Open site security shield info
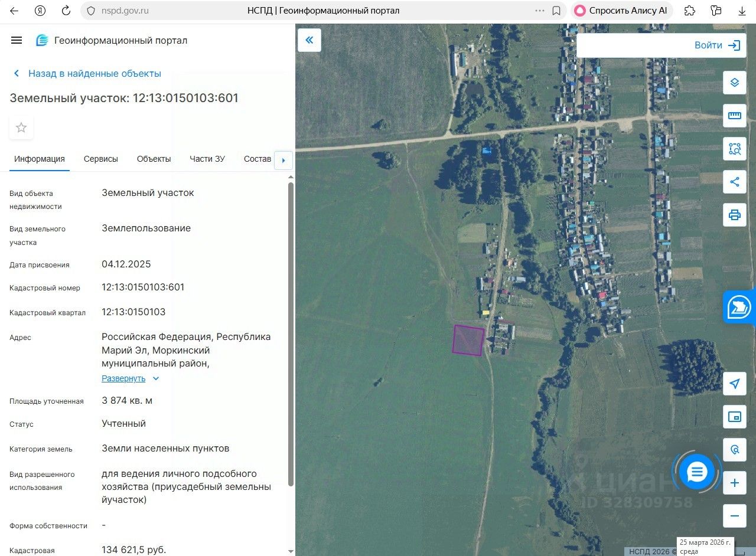The width and height of the screenshot is (756, 556). click(90, 11)
